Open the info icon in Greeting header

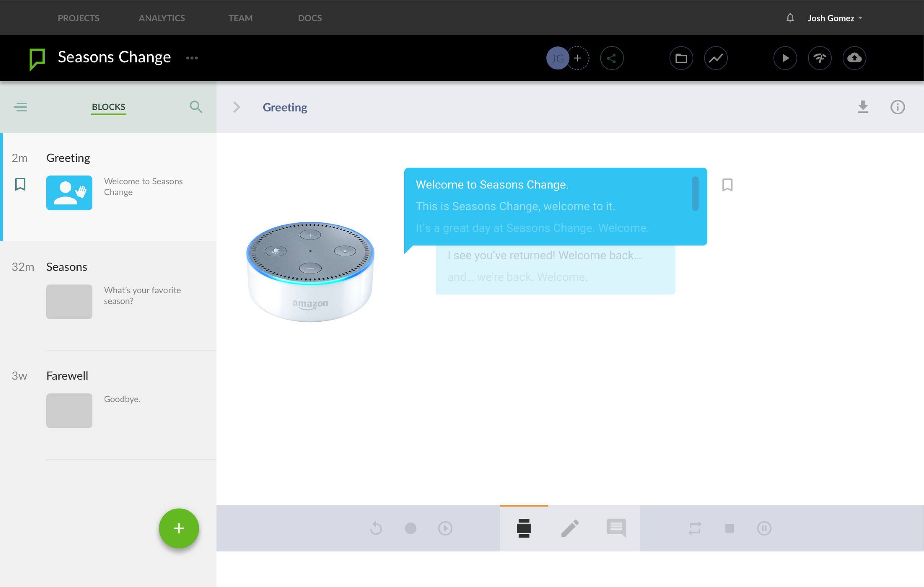pos(897,107)
